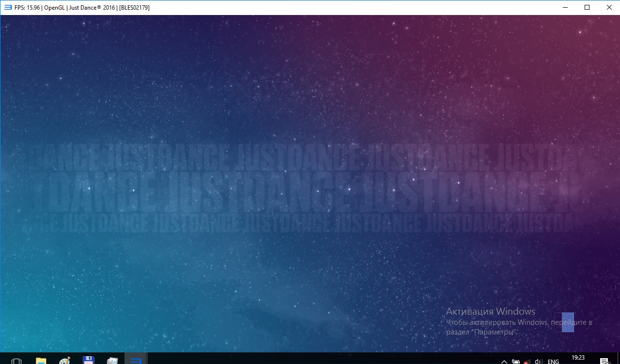Click the speaker volume tray icon

pos(538,361)
